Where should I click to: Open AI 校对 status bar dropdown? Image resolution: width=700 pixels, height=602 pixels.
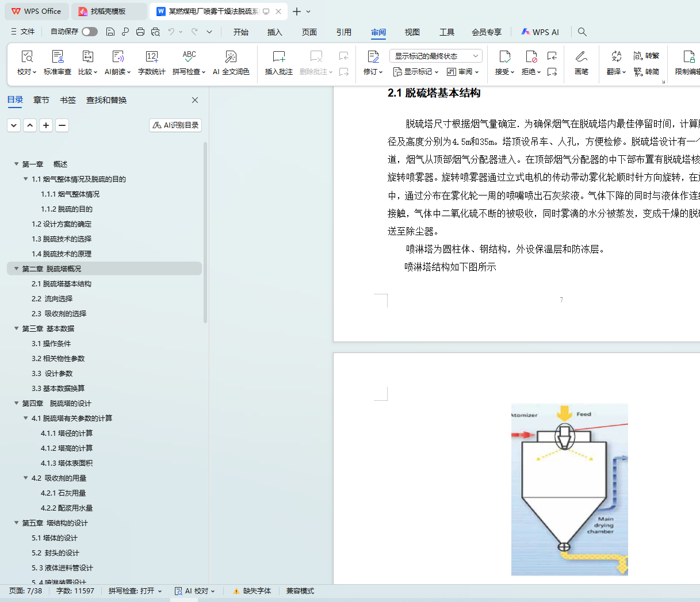click(x=194, y=591)
